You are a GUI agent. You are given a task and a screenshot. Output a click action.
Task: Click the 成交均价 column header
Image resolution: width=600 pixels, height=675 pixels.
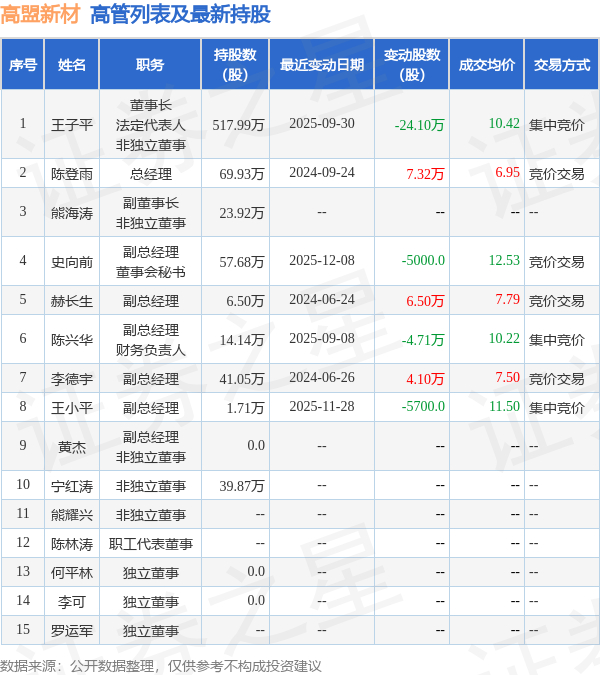coord(486,65)
